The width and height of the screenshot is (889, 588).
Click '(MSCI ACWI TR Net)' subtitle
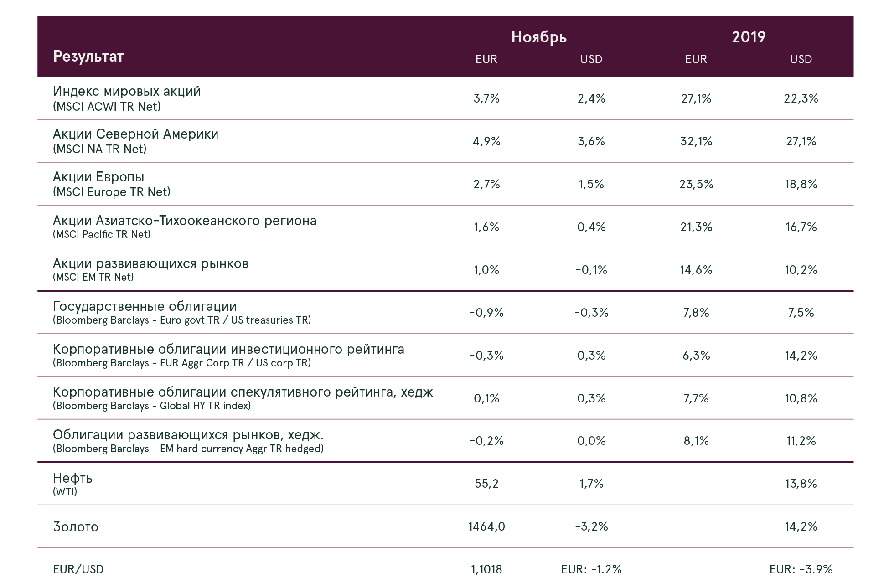107,107
